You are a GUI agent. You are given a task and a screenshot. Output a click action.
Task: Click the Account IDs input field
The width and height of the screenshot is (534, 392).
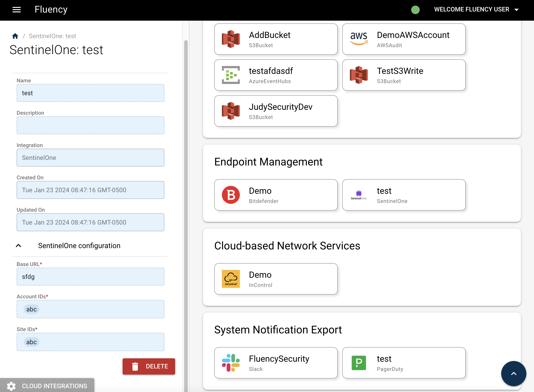point(90,309)
